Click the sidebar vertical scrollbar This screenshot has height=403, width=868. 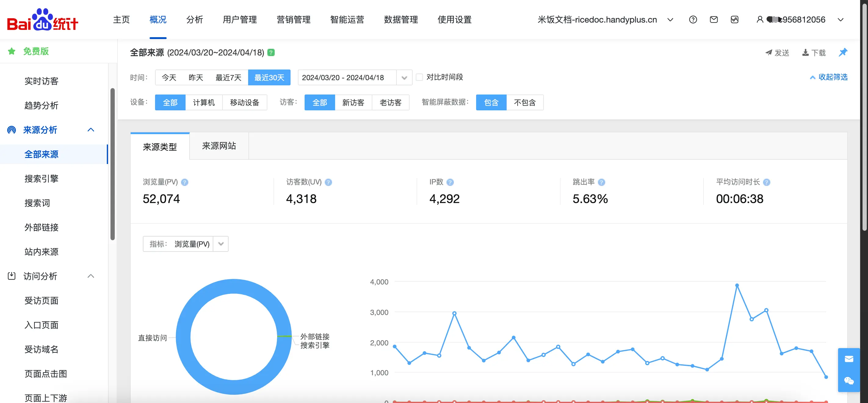(113, 164)
